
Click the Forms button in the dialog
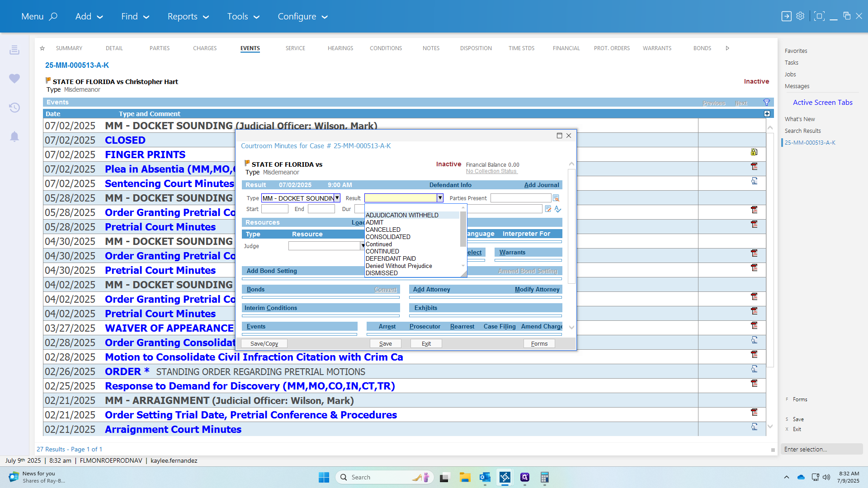coord(539,343)
